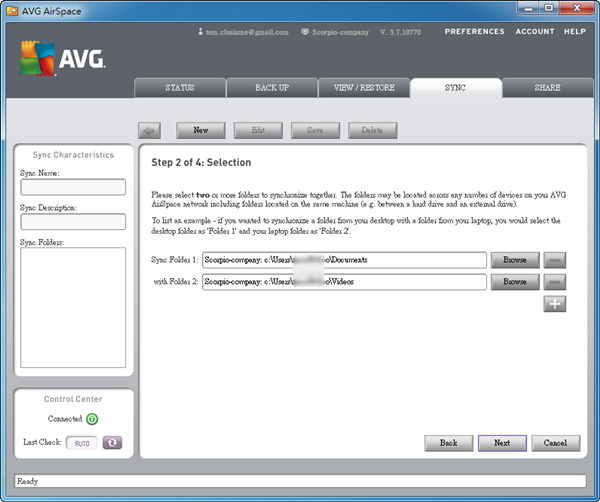This screenshot has width=600, height=502.
Task: Minimize the AVG AirSpace window
Action: [529, 8]
